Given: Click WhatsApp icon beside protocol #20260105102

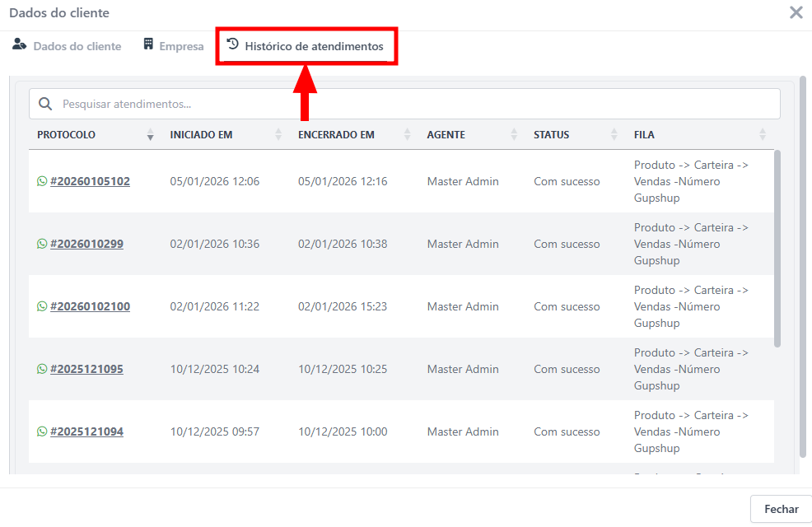Looking at the screenshot, I should tap(42, 181).
